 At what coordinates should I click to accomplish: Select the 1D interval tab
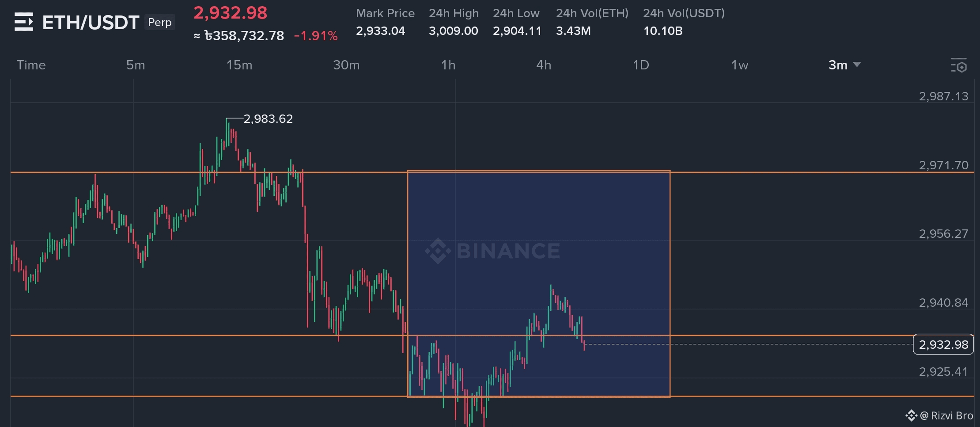(x=641, y=65)
